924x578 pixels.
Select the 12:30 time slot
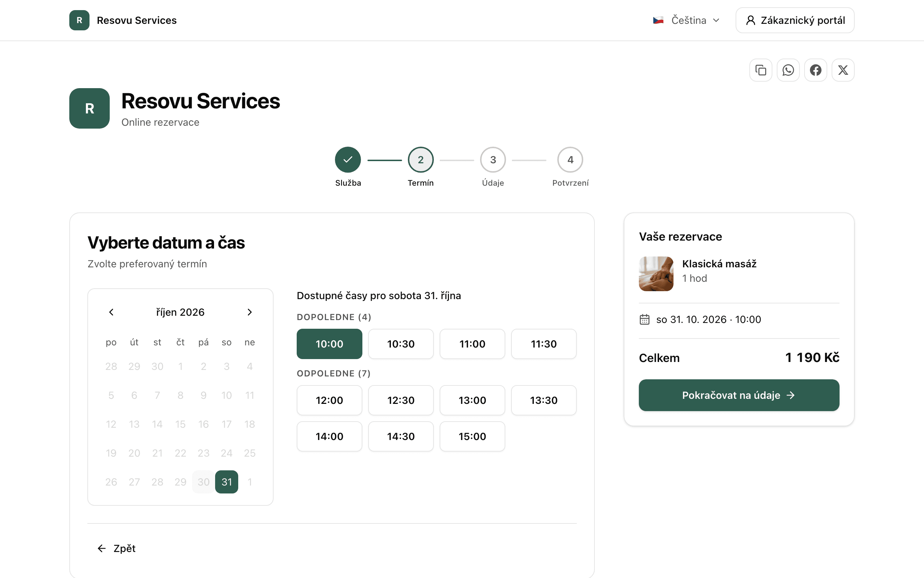point(401,400)
